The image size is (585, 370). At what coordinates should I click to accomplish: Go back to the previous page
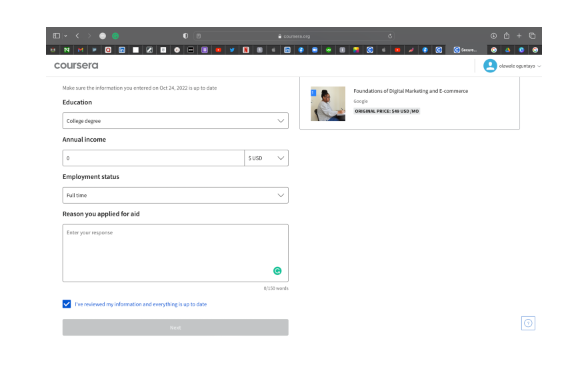coord(77,36)
